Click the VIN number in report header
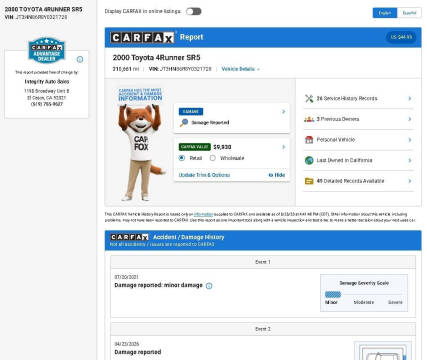The image size is (427, 360). click(x=186, y=69)
